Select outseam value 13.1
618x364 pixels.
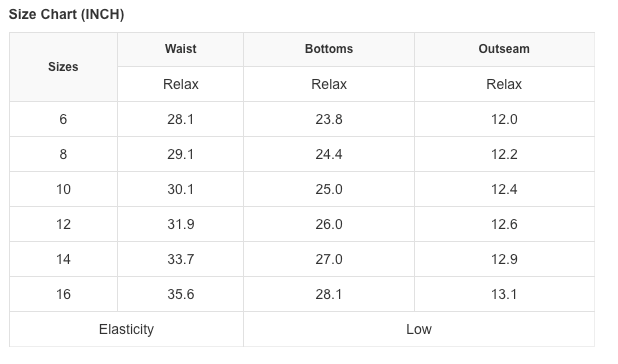(x=504, y=295)
